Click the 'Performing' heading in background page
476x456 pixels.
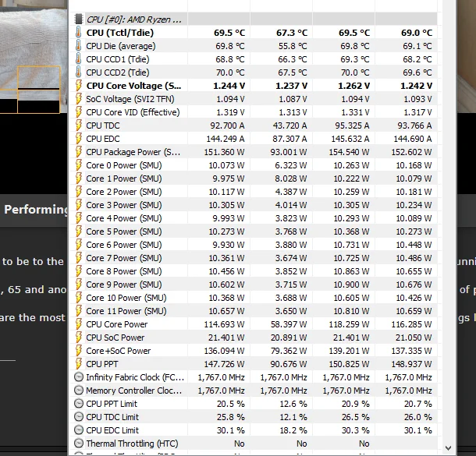click(36, 210)
